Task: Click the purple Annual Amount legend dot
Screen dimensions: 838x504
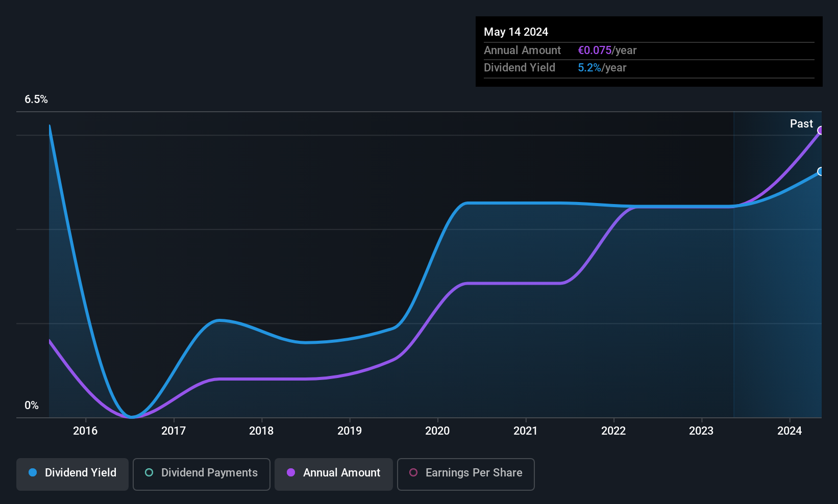Action: click(291, 472)
